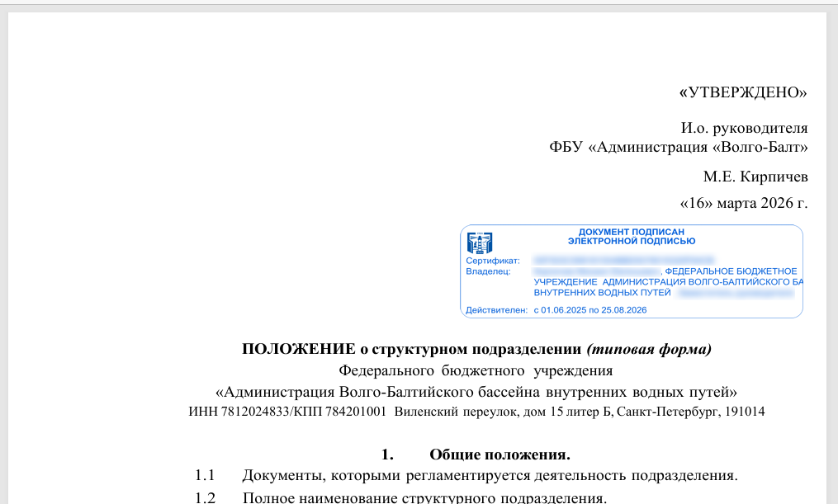Screen dimensions: 838x504
Task: Click the lighthouse emblem in the signature stamp
Action: coord(479,243)
